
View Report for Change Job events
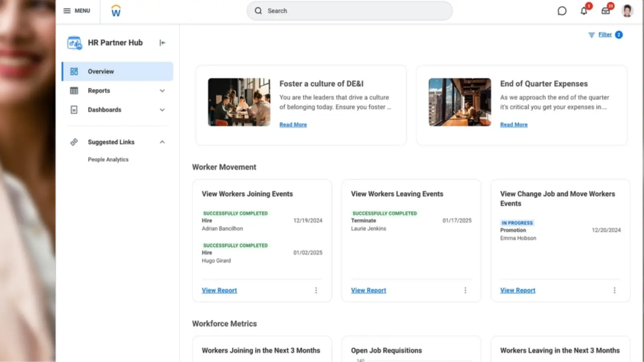518,290
